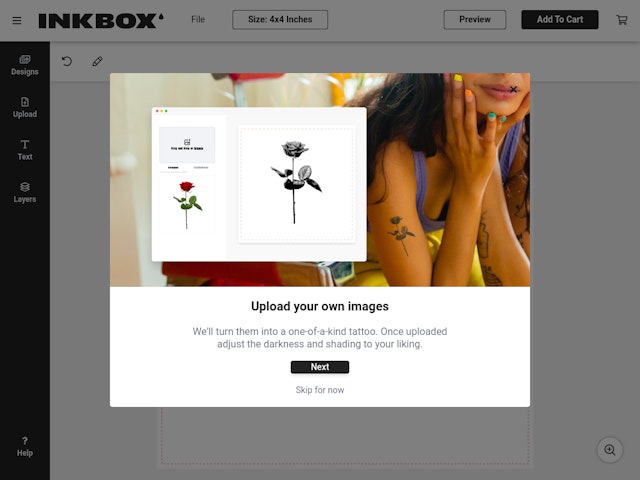Click Add To Cart
Image resolution: width=640 pixels, height=480 pixels.
(560, 20)
